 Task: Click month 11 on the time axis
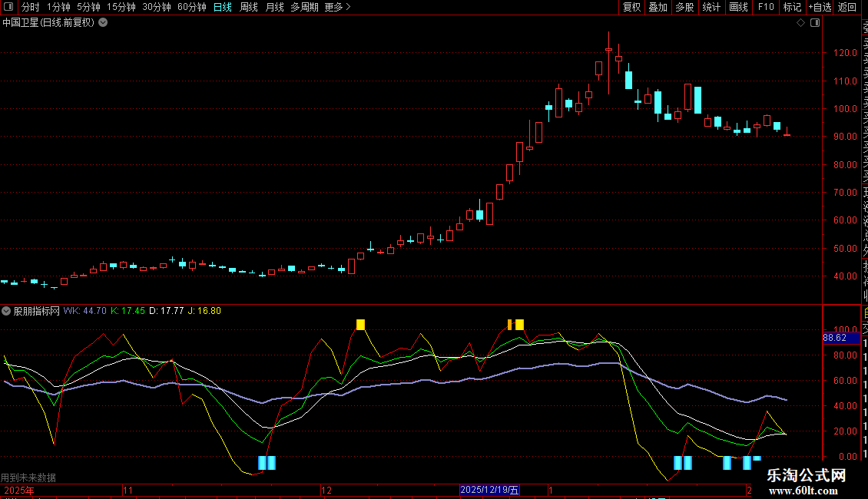pos(128,491)
